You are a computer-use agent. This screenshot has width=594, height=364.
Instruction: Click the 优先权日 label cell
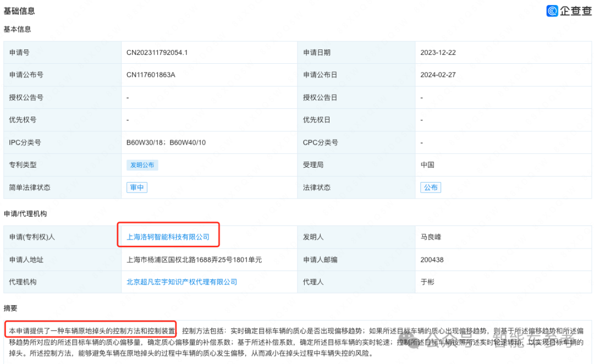click(356, 120)
